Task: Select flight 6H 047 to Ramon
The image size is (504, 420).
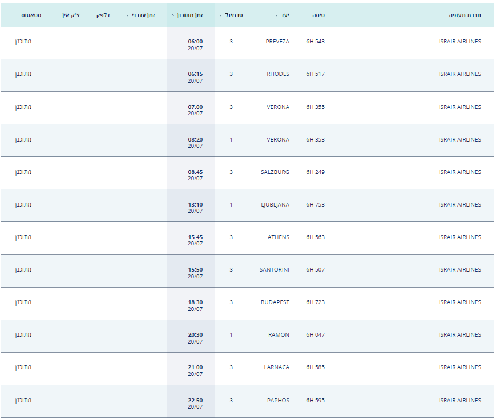Action: pos(315,335)
